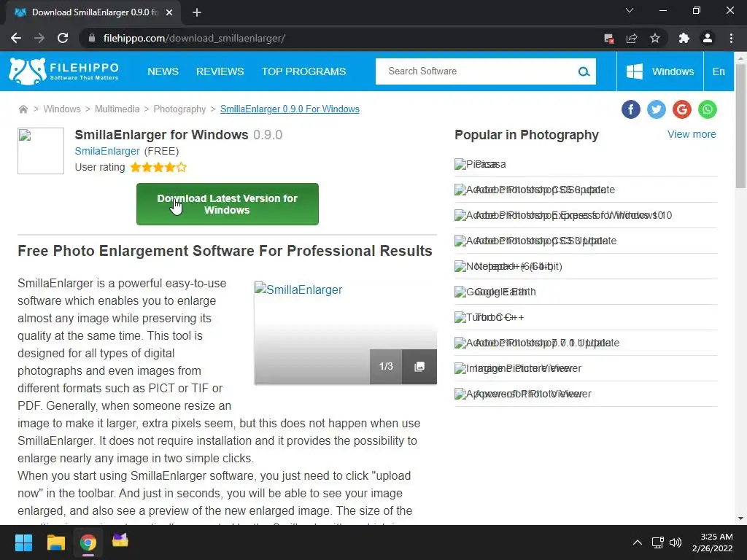Viewport: 747px width, 560px height.
Task: Open the En language selector
Action: click(719, 71)
